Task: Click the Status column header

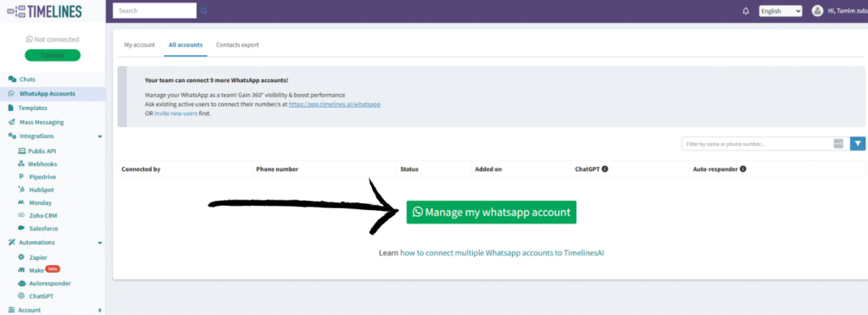Action: coord(409,169)
